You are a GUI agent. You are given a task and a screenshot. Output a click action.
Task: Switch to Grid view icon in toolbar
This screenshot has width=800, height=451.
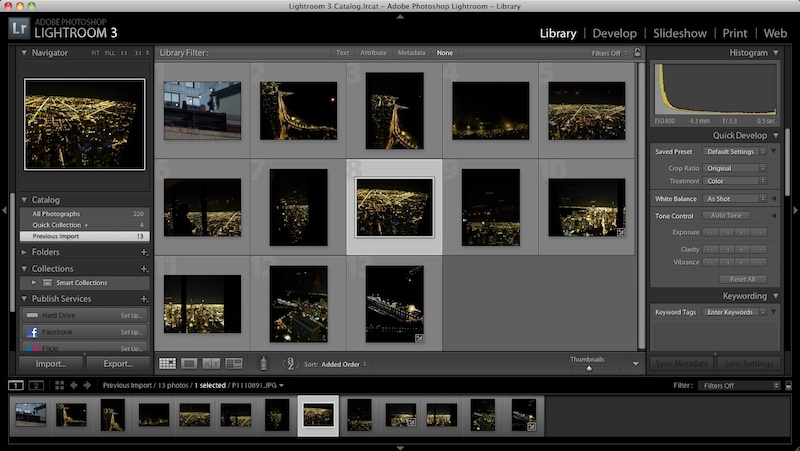[167, 364]
